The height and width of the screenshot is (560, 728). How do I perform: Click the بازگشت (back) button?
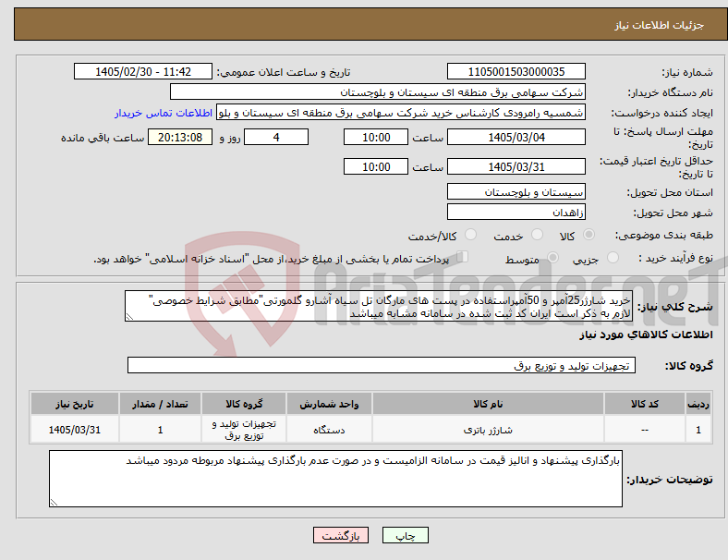coord(341,535)
